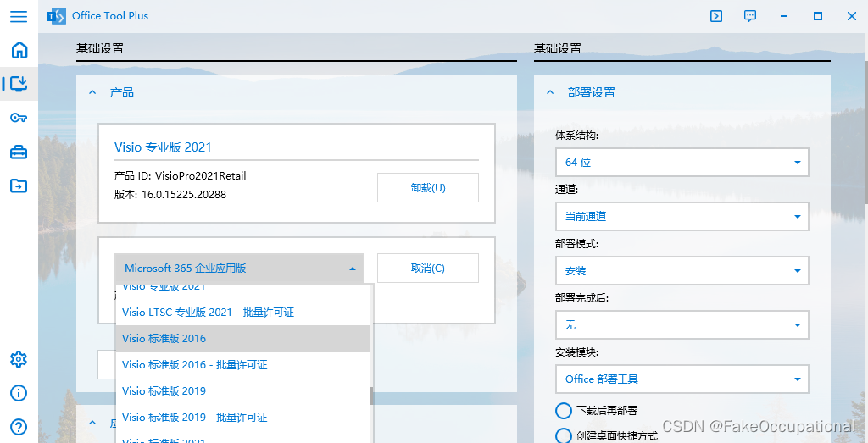Collapse the section below the product list
This screenshot has width=868, height=443.
[92, 423]
